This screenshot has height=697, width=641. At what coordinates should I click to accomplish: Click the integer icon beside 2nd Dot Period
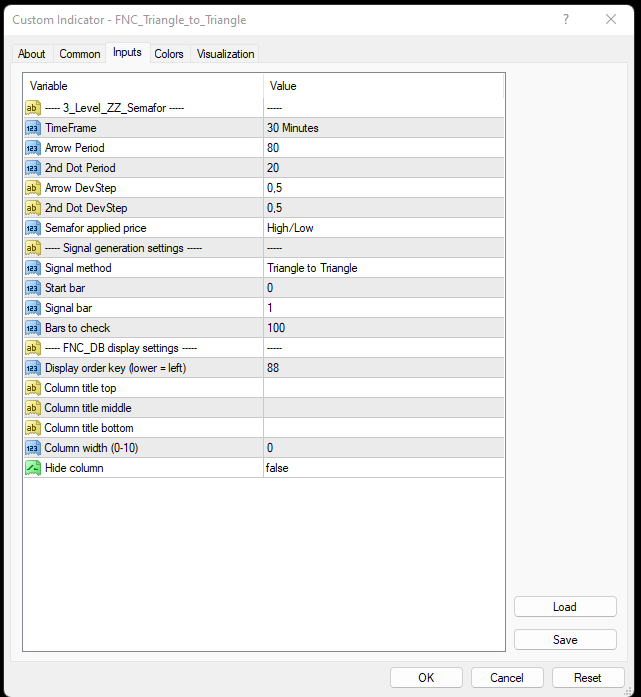point(33,168)
